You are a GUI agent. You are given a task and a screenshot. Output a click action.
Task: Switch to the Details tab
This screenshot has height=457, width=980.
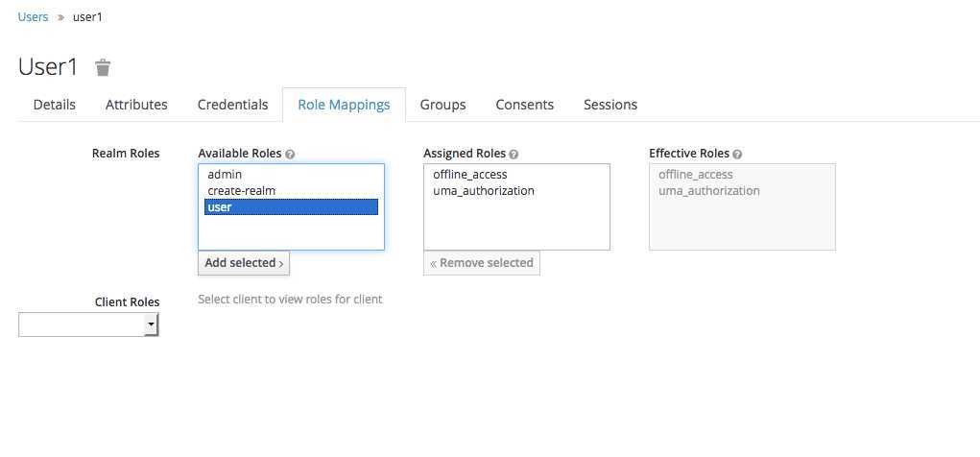tap(55, 105)
